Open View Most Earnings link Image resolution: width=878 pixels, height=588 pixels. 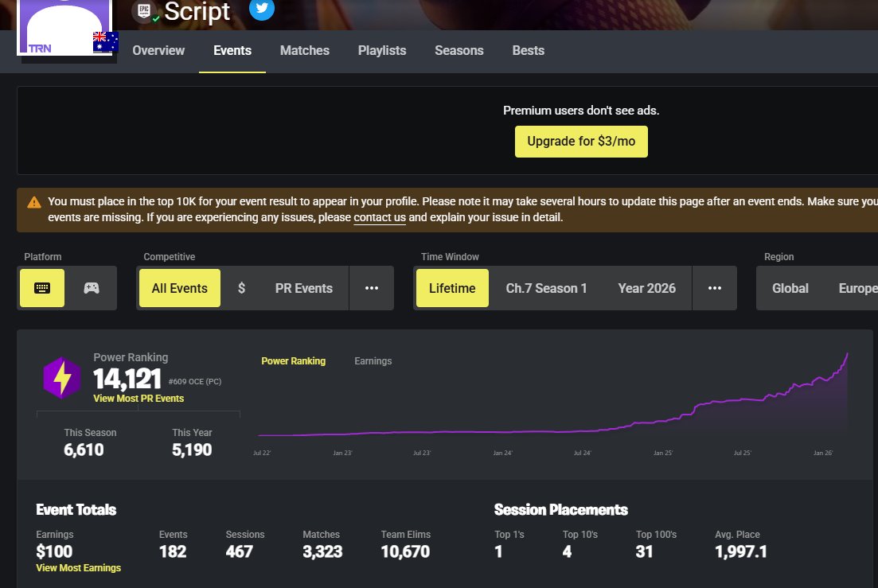pos(78,568)
